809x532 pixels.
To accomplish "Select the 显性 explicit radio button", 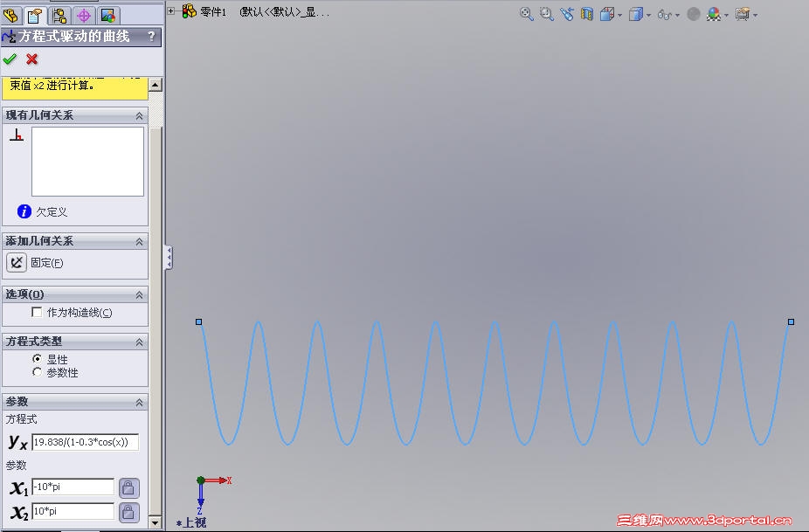I will tap(37, 359).
